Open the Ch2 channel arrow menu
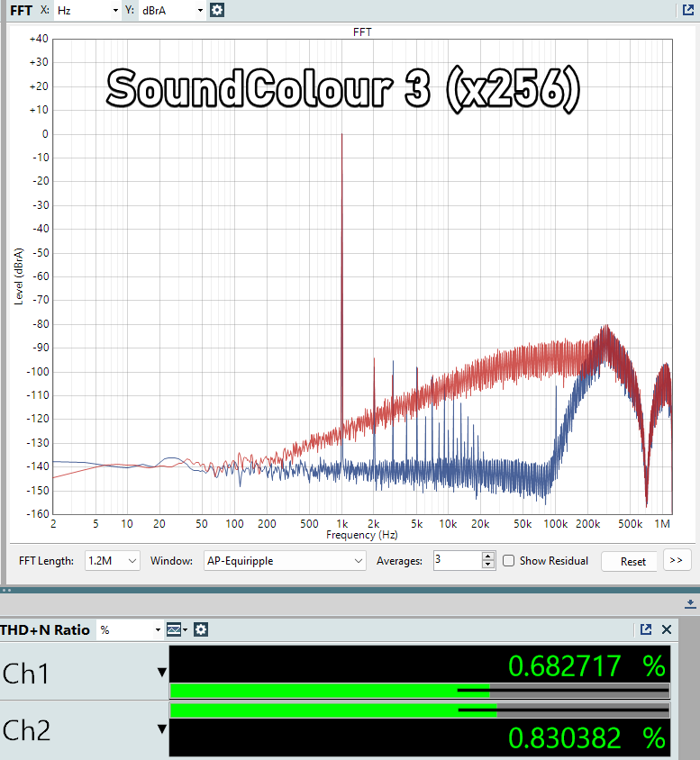 tap(161, 730)
